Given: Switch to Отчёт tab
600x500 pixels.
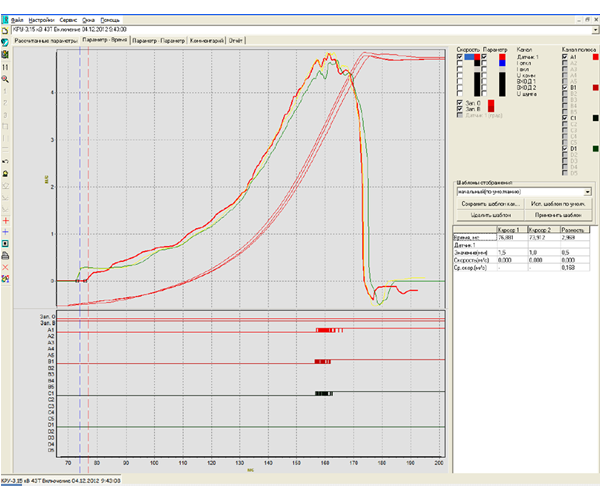Looking at the screenshot, I should (x=236, y=41).
